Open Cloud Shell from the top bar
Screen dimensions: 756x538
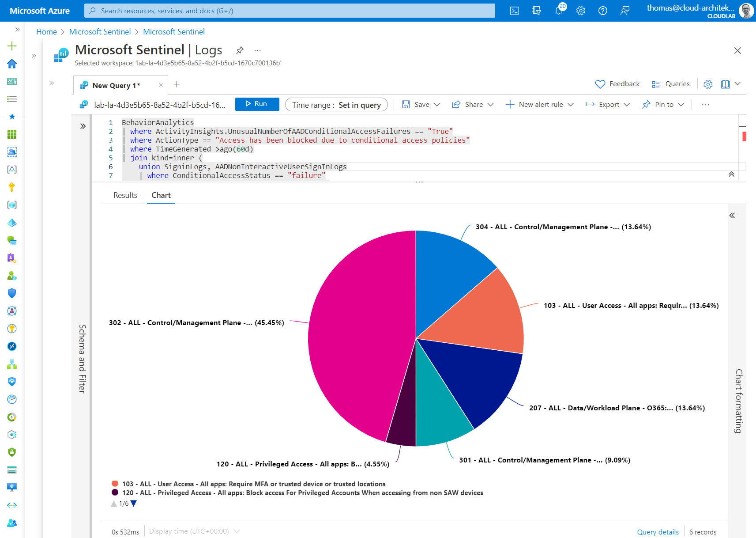514,10
